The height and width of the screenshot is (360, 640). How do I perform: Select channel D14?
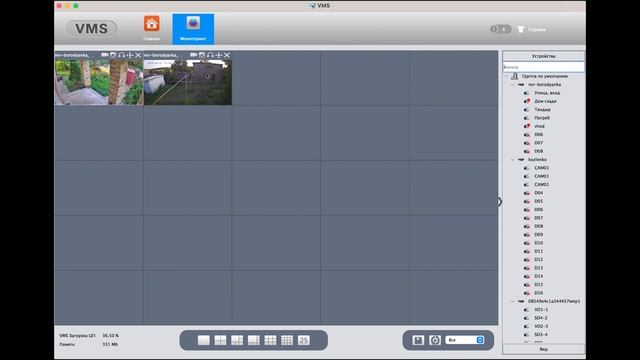[x=538, y=276]
